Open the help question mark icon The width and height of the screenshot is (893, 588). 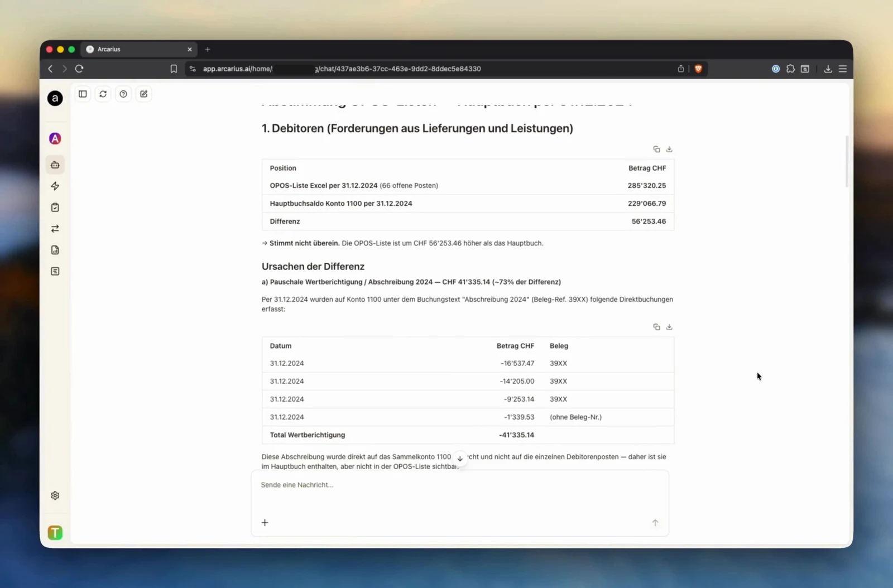pyautogui.click(x=123, y=94)
